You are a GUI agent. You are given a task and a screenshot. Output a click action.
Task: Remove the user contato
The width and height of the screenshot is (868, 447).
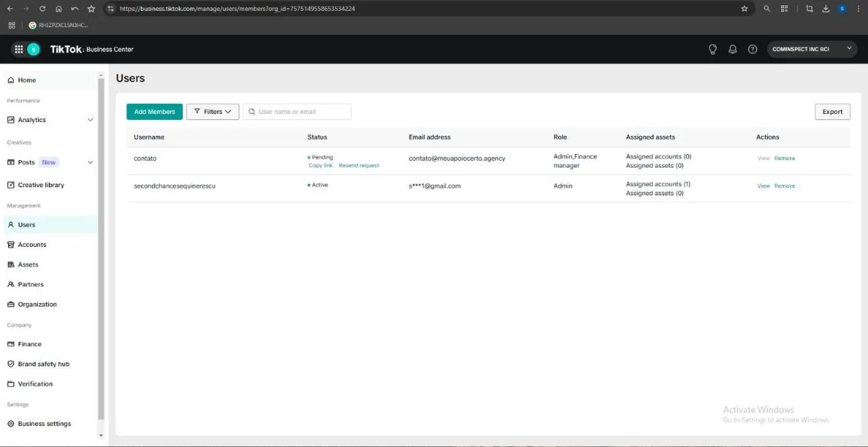pos(785,158)
